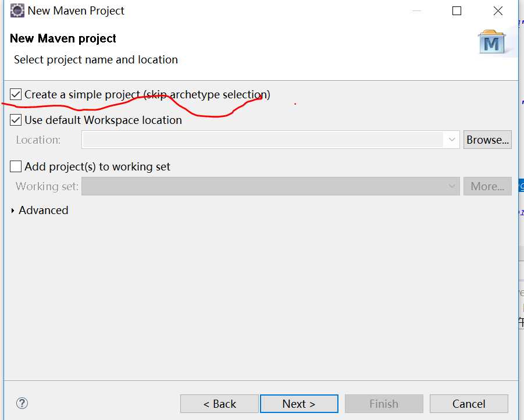The width and height of the screenshot is (524, 420).
Task: Click the 'Working set:' label
Action: [x=47, y=186]
